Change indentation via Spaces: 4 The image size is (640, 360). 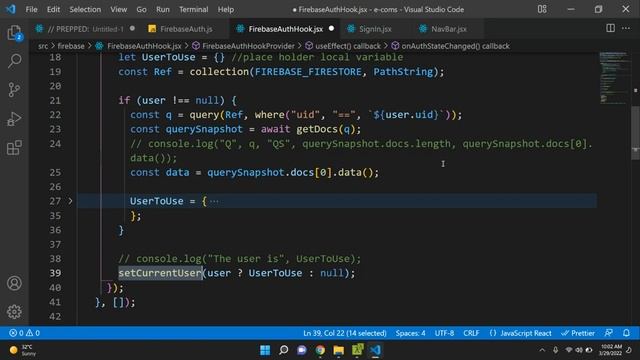coord(410,333)
